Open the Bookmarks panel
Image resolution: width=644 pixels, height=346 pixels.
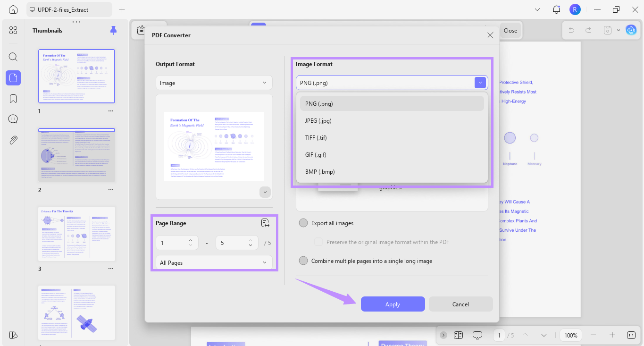click(x=13, y=98)
